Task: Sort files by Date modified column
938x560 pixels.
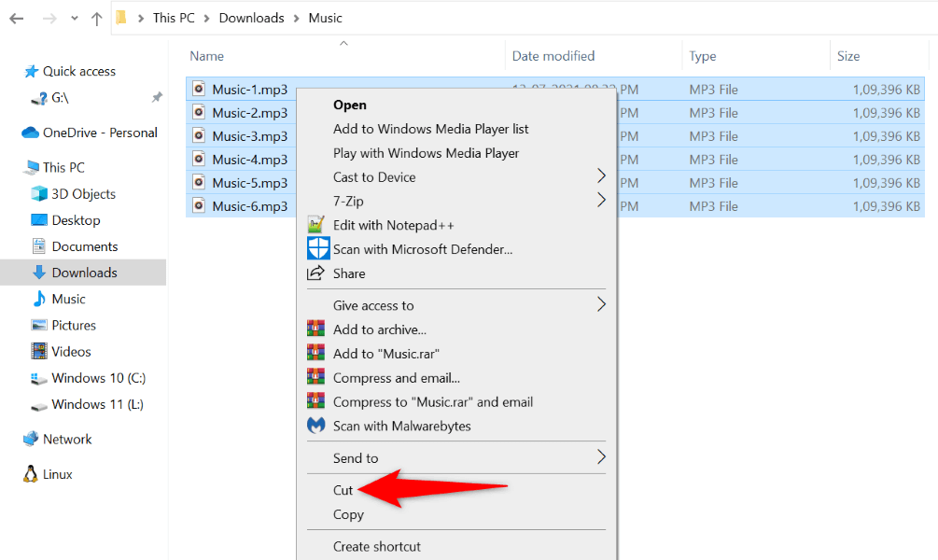Action: [553, 56]
